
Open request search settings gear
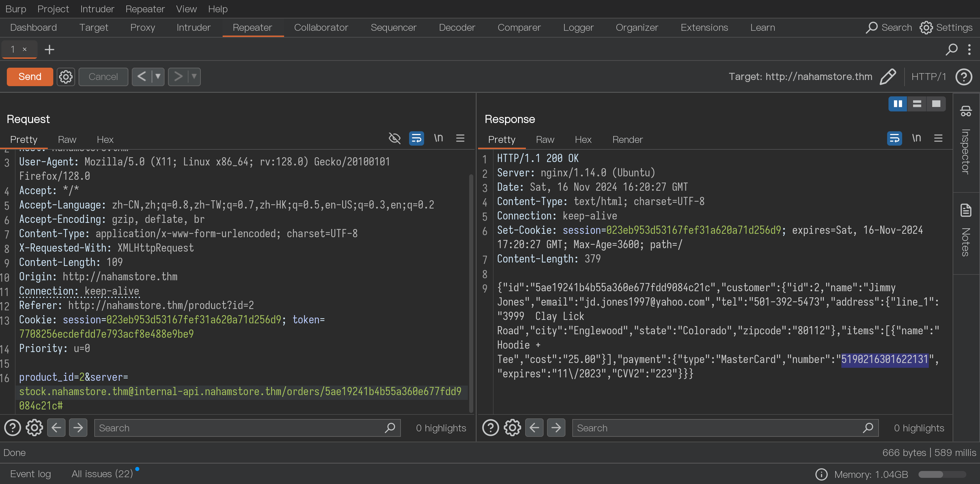pos(34,428)
